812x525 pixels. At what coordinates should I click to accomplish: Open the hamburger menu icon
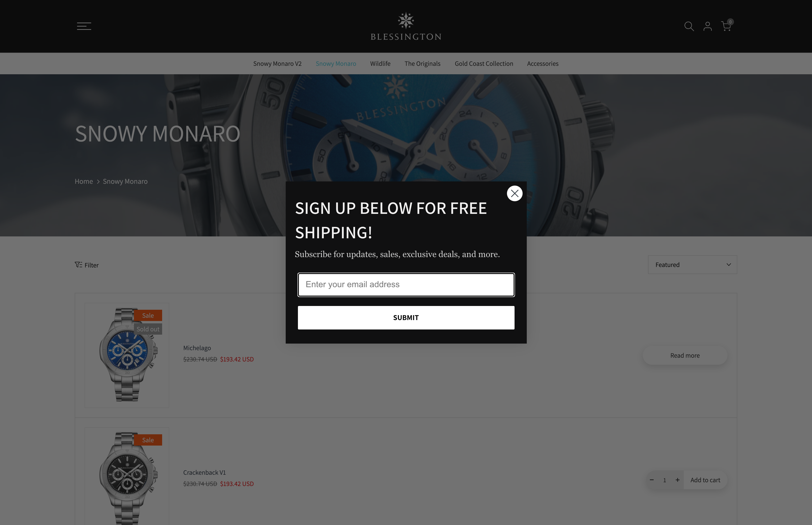(x=84, y=26)
